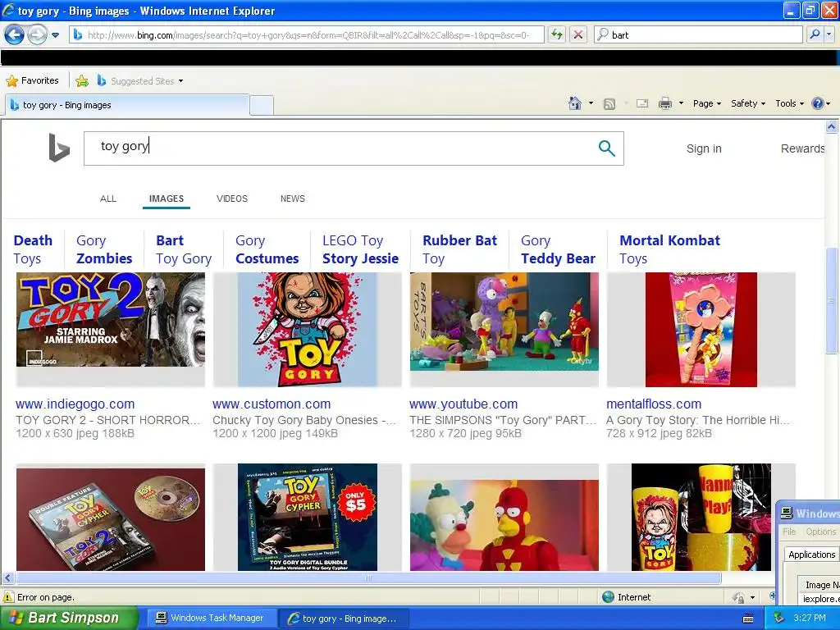Viewport: 840px width, 630px height.
Task: Open the Krusty and Radioactive Man thumbnail
Action: tap(504, 525)
